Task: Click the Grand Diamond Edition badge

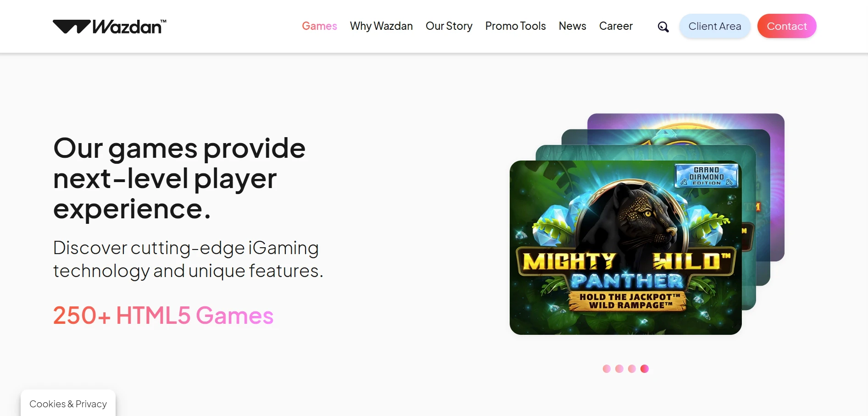Action: [x=707, y=176]
